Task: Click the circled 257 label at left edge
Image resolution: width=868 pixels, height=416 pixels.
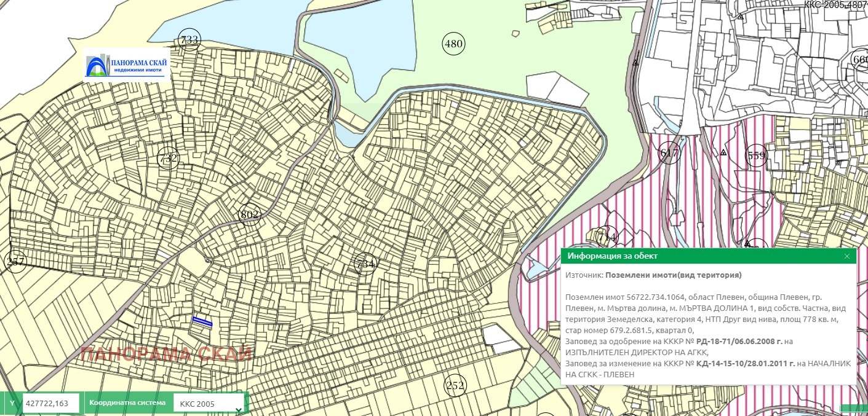Action: (15, 262)
